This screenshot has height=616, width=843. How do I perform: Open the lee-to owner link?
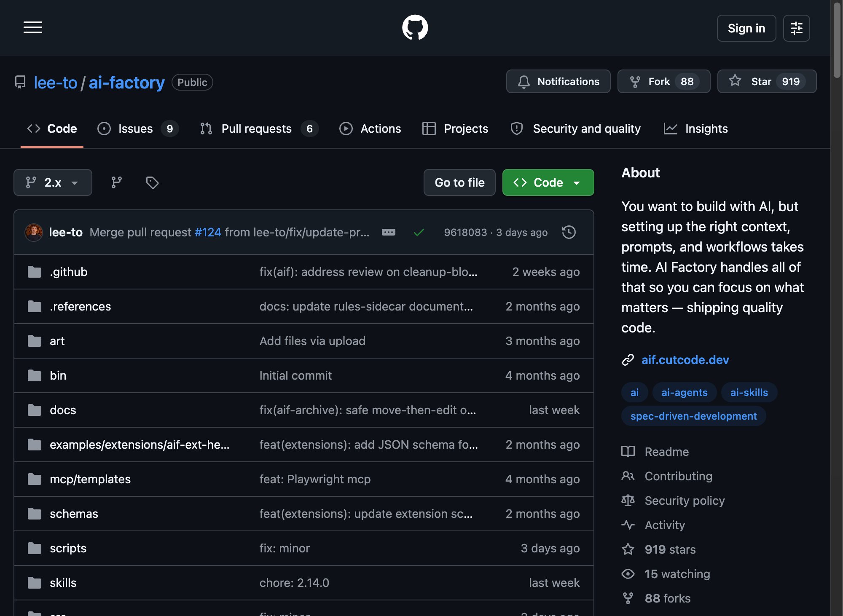tap(56, 83)
